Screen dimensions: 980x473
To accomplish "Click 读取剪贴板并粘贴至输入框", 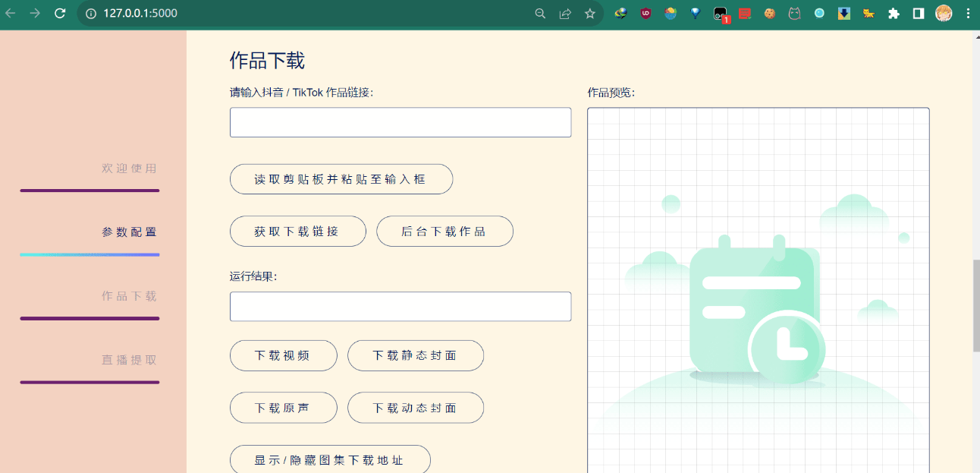I will (x=341, y=179).
